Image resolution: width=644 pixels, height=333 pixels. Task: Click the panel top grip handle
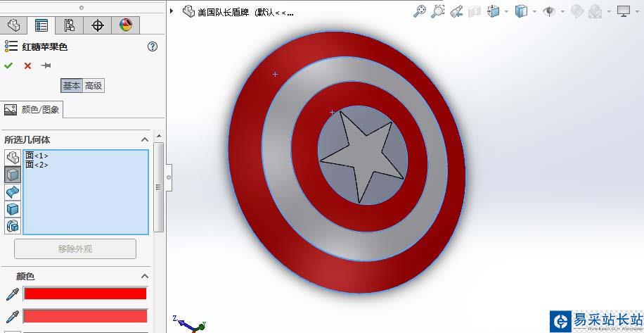(x=82, y=8)
